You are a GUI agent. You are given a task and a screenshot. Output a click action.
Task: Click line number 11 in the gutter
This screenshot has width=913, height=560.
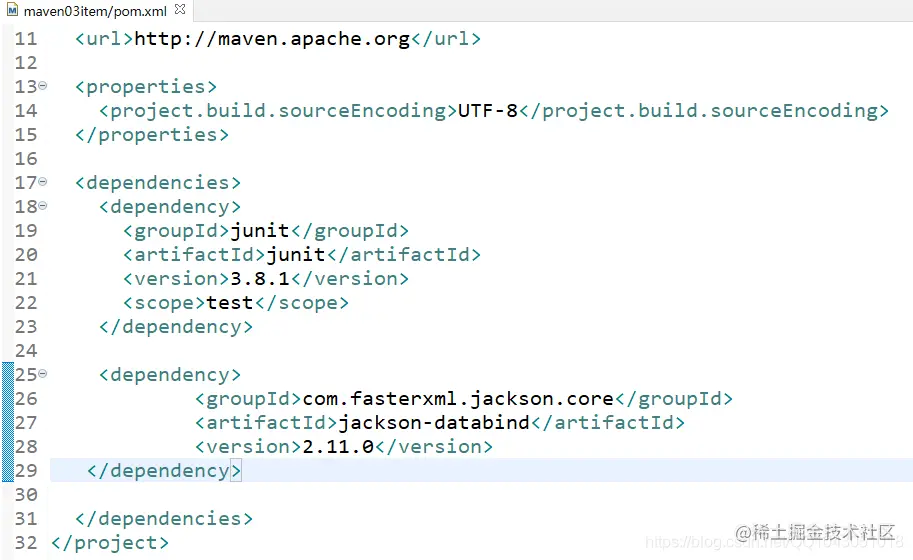[26, 39]
